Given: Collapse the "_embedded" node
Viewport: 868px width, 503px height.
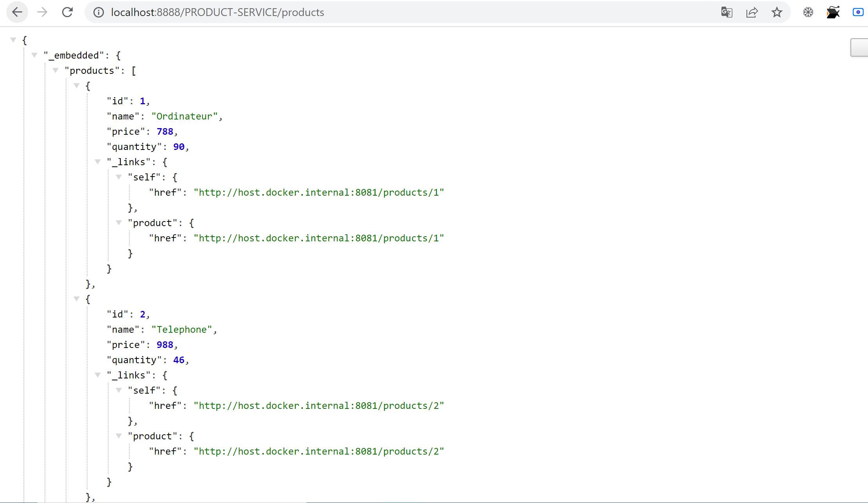Looking at the screenshot, I should (34, 55).
